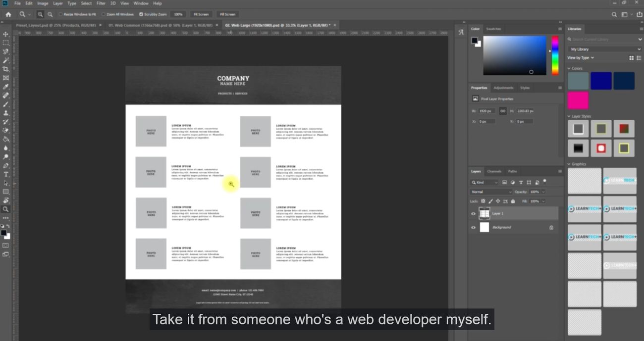Choose the Zoom Out magnifier button

tap(50, 14)
